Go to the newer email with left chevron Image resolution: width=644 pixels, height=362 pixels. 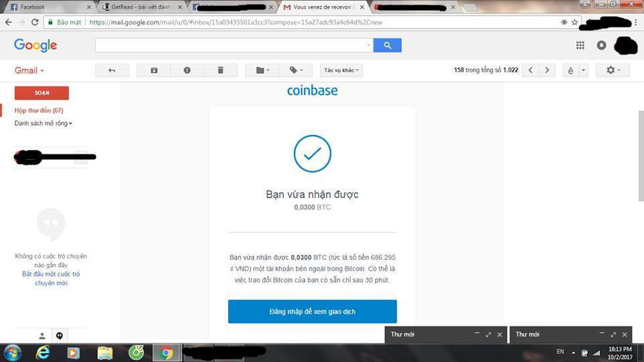click(530, 71)
